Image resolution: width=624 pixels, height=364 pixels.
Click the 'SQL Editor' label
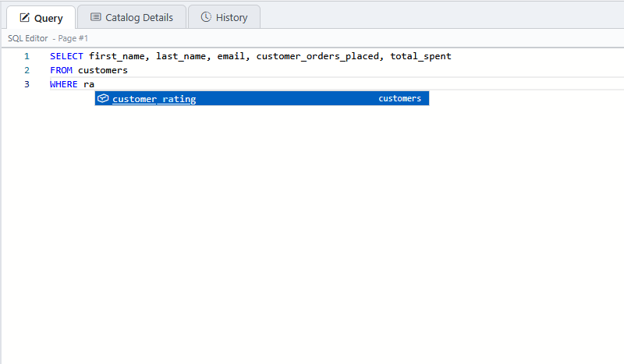(28, 38)
